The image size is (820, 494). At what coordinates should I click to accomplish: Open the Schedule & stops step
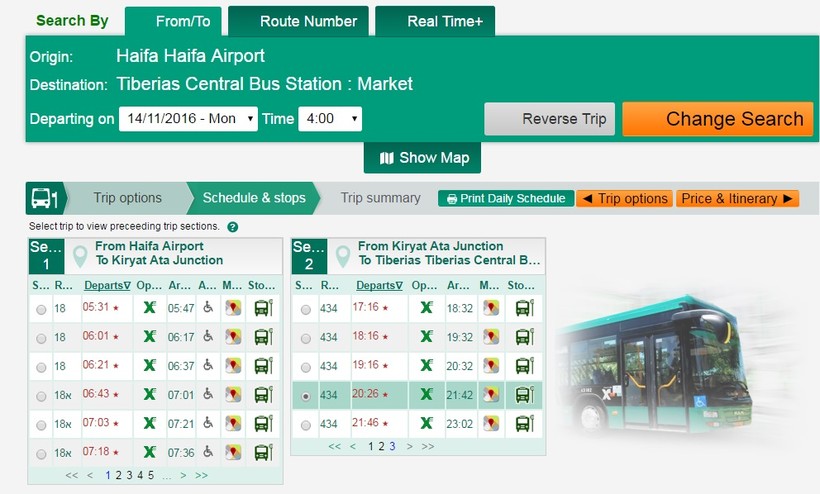tap(254, 198)
